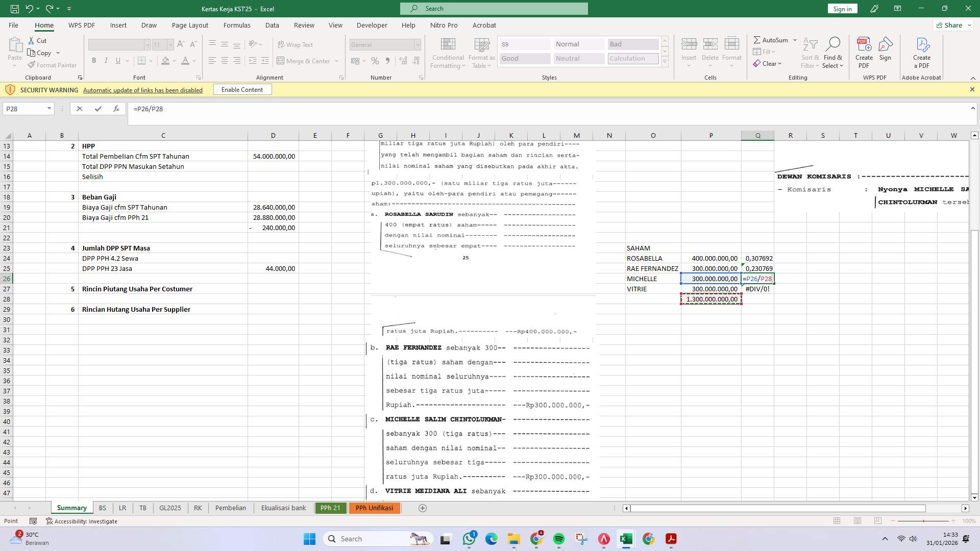Open the PPh Unifikasi sheet tab
This screenshot has width=980, height=551.
pyautogui.click(x=374, y=508)
